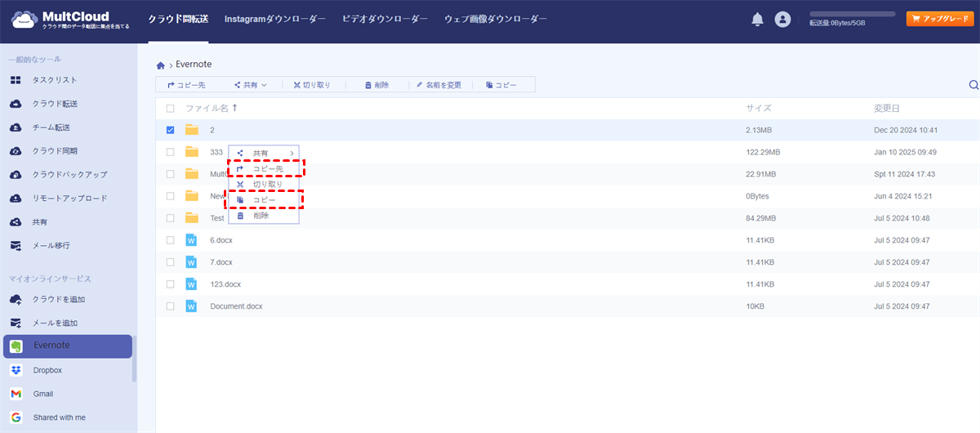Sort by 変更日 column header
Screen dimensions: 980x433
[887, 108]
